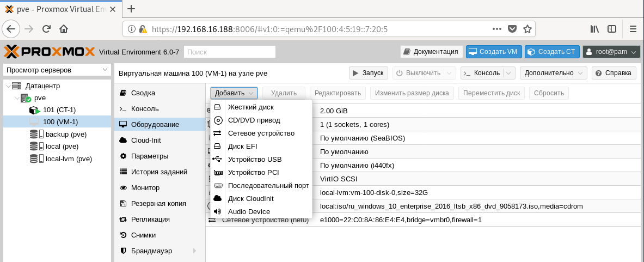Expand Брандмауэр submenu arrow
This screenshot has height=262, width=644.
tap(194, 251)
